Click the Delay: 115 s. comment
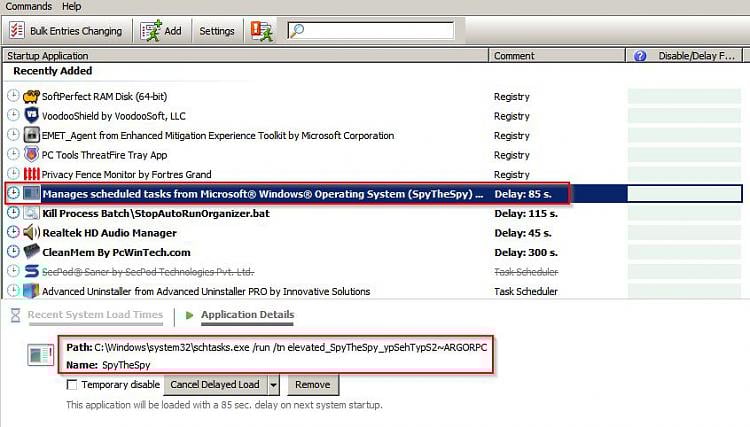750x427 pixels. (526, 214)
